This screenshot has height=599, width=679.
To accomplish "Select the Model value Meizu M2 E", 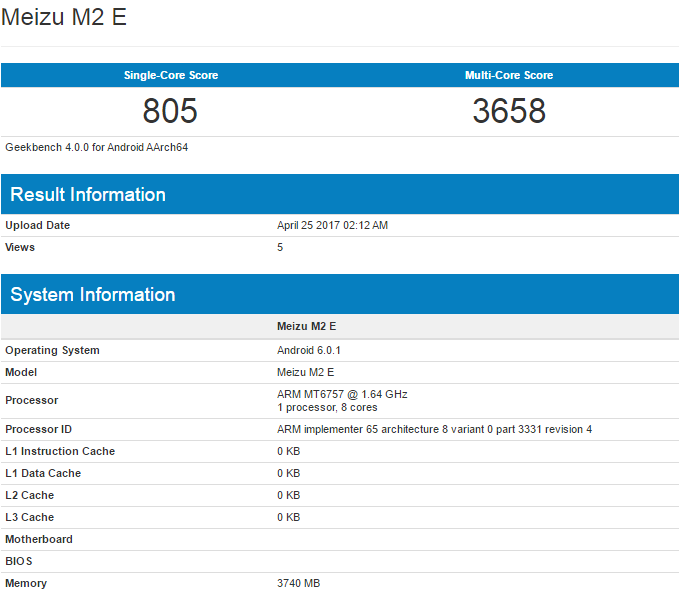I will [x=305, y=372].
